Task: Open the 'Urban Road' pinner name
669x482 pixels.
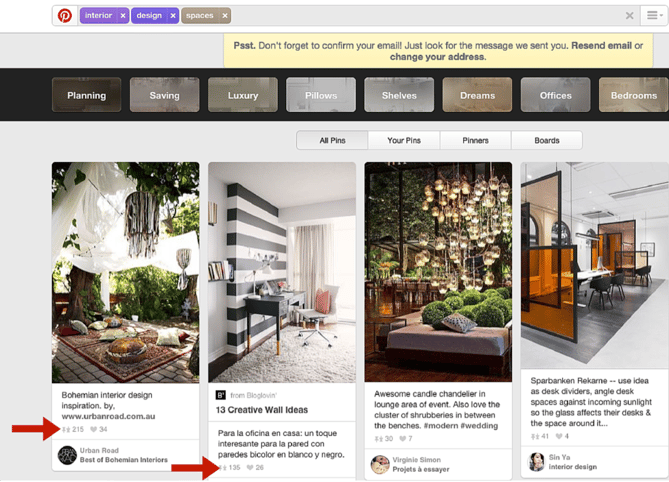Action: (x=99, y=450)
